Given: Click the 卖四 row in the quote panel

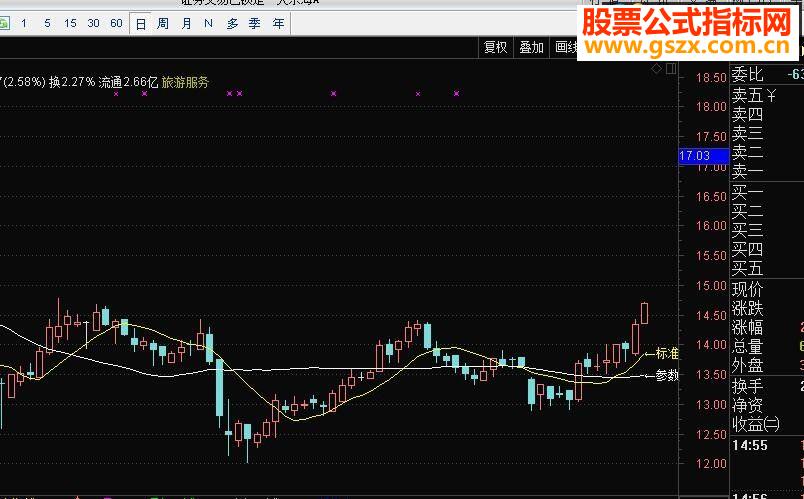Looking at the screenshot, I should click(748, 114).
